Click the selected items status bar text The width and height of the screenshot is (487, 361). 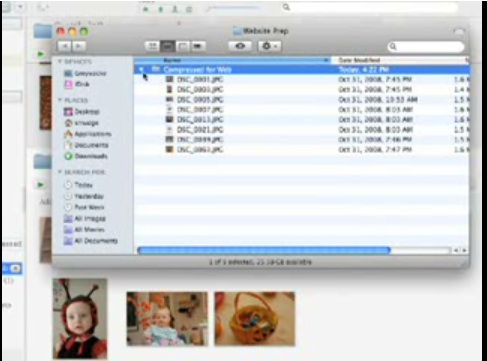tap(260, 262)
